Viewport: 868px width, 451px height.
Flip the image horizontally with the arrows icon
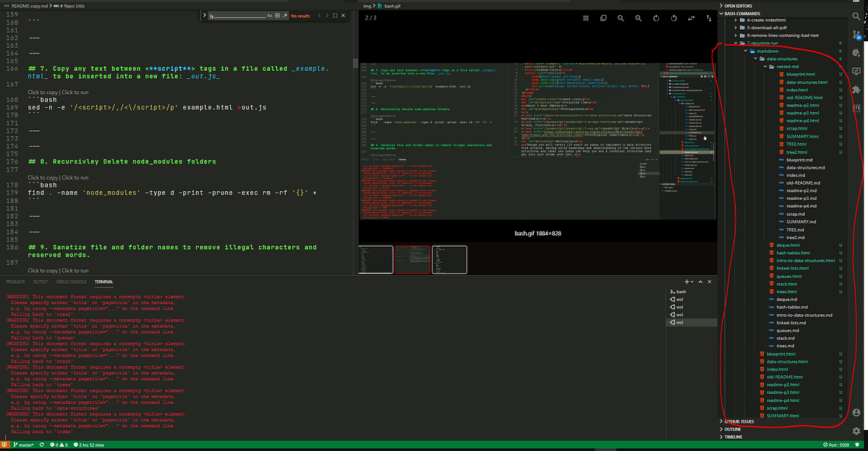point(692,17)
